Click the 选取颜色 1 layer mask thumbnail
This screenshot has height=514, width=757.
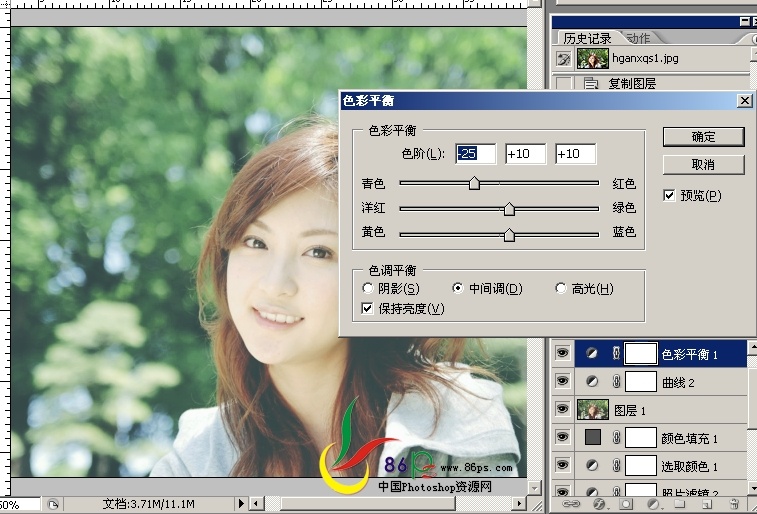[x=641, y=465]
